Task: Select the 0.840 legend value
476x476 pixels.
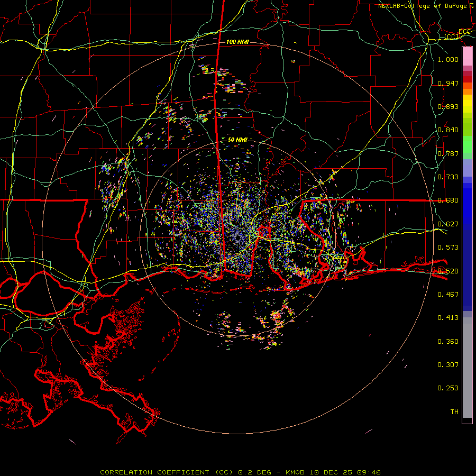Action: click(x=448, y=130)
